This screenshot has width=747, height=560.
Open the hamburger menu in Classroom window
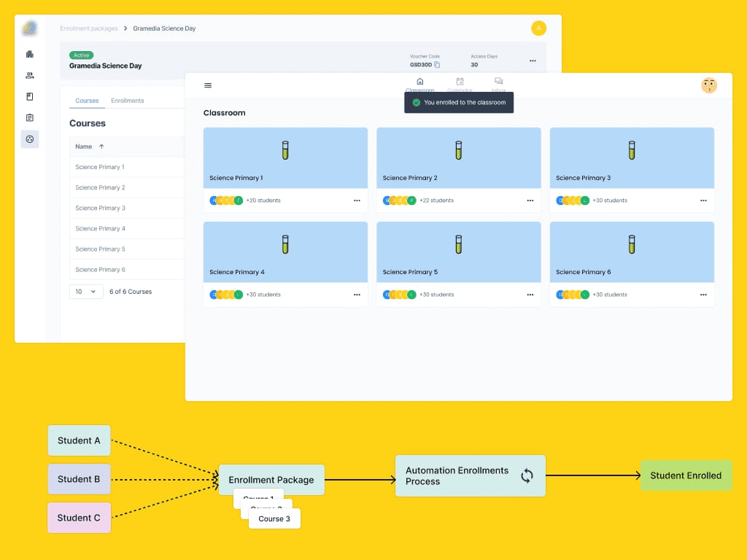pyautogui.click(x=208, y=86)
